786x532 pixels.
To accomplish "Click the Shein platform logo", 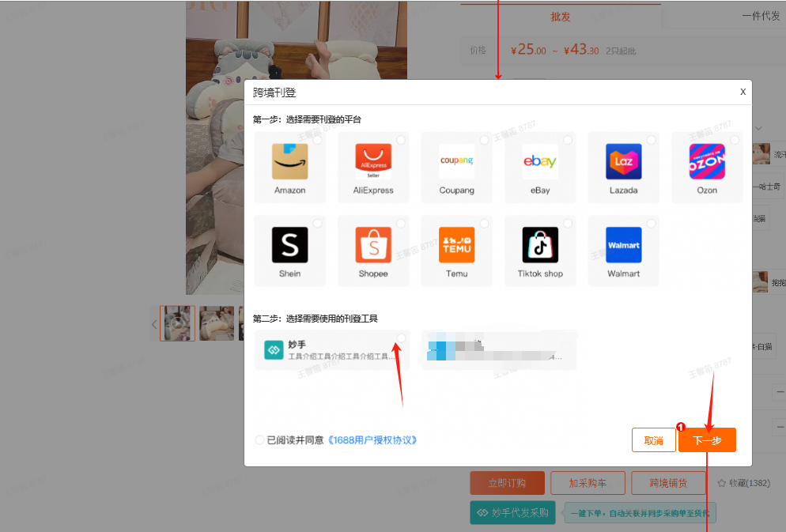I will (289, 244).
